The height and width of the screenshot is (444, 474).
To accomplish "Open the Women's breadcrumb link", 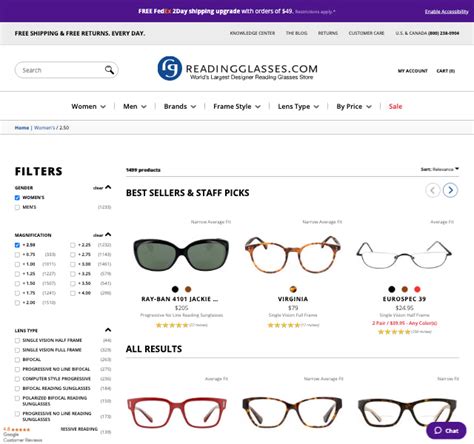I will point(44,128).
